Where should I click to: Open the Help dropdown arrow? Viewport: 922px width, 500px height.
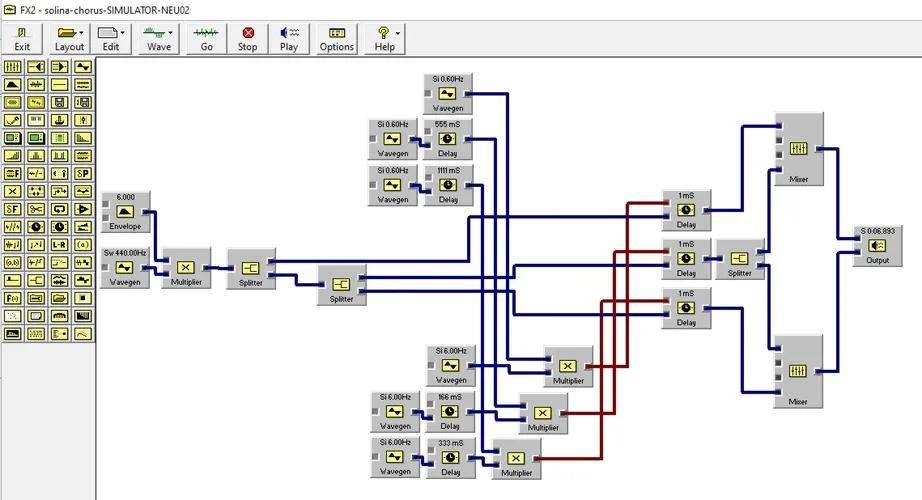point(398,33)
